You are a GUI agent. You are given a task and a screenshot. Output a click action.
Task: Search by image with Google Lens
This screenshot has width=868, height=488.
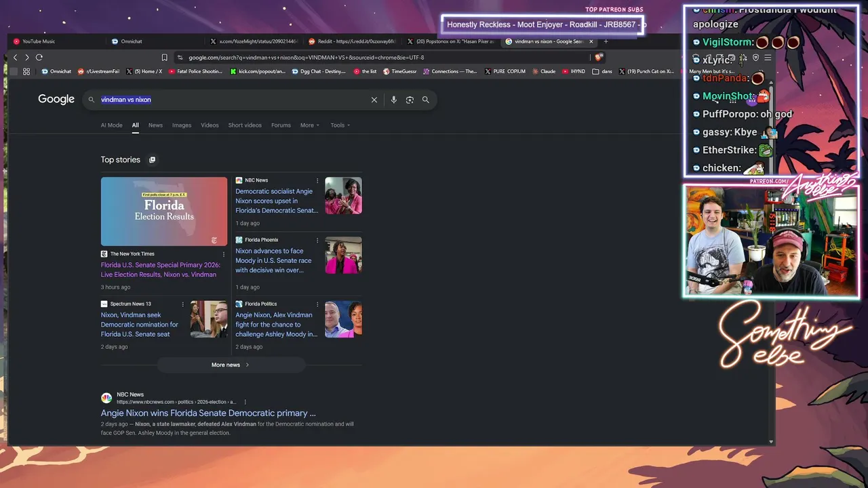[x=410, y=100]
